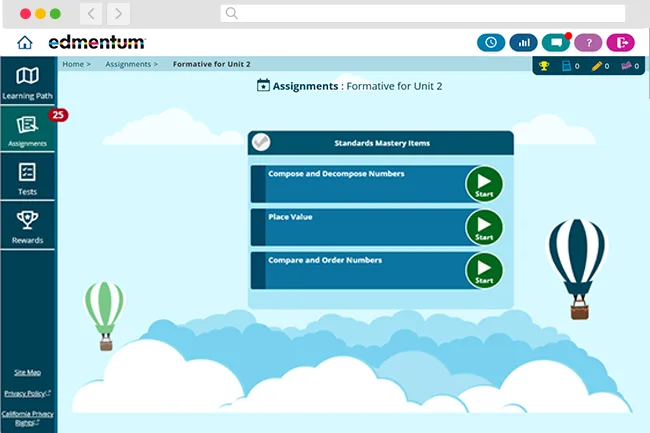Start Compare and Order Numbers
This screenshot has width=650, height=433.
(x=484, y=271)
